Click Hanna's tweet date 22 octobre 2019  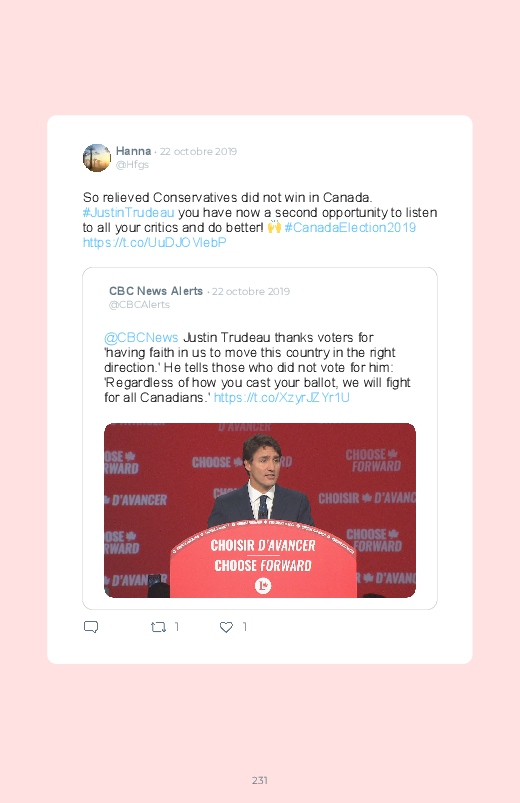(x=198, y=152)
